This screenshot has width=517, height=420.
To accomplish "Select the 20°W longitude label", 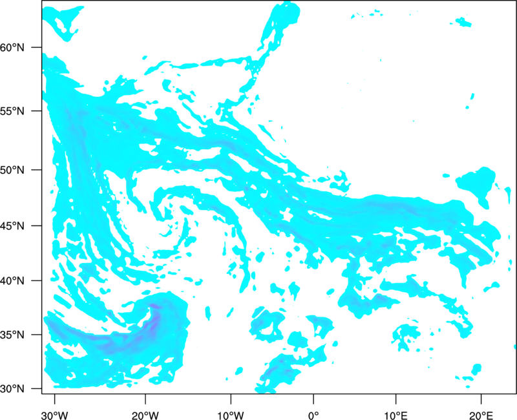I will pyautogui.click(x=145, y=415).
